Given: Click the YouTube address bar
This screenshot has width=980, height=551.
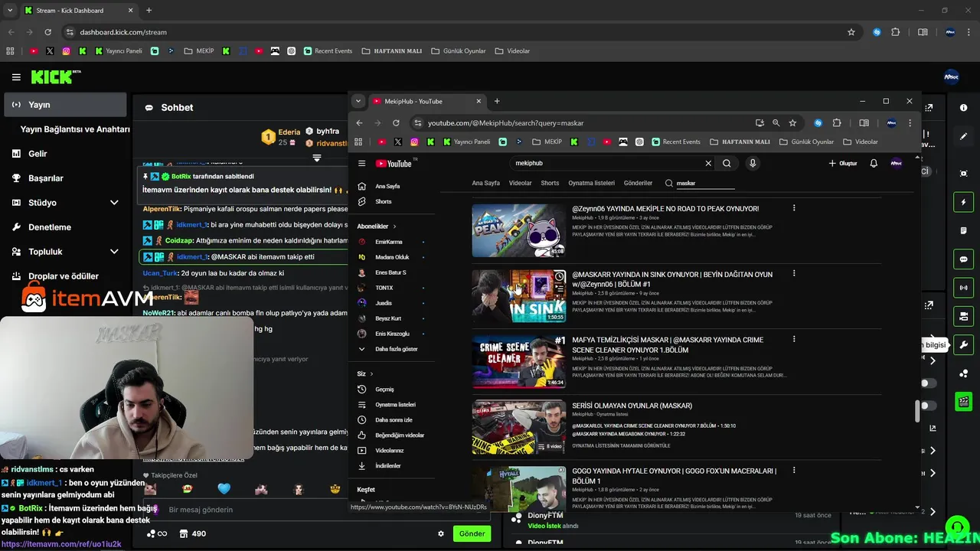Looking at the screenshot, I should click(582, 122).
